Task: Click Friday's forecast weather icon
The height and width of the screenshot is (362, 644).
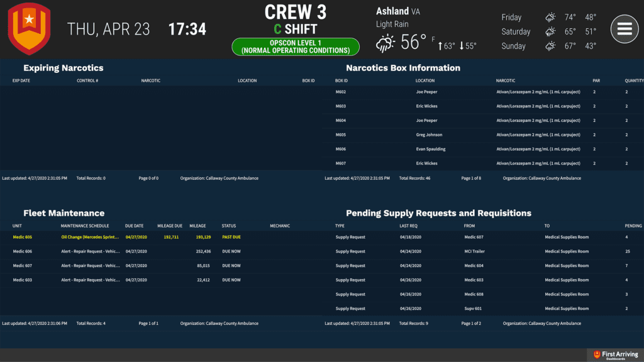Action: point(550,18)
